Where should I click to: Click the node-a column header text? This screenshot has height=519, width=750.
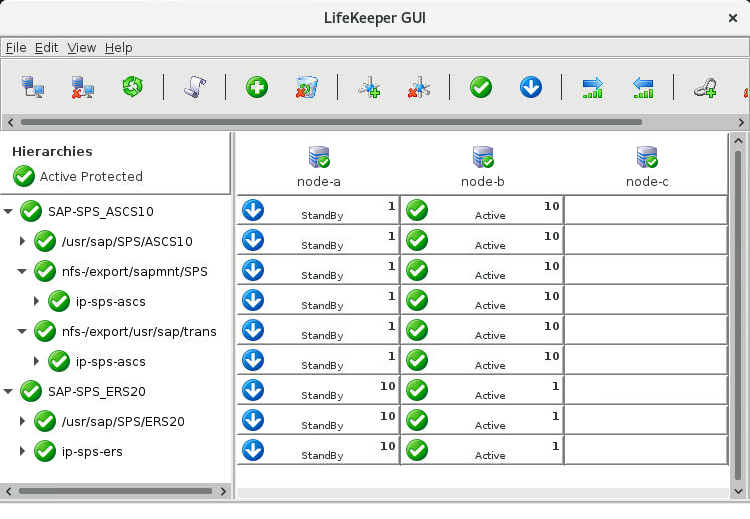(319, 182)
